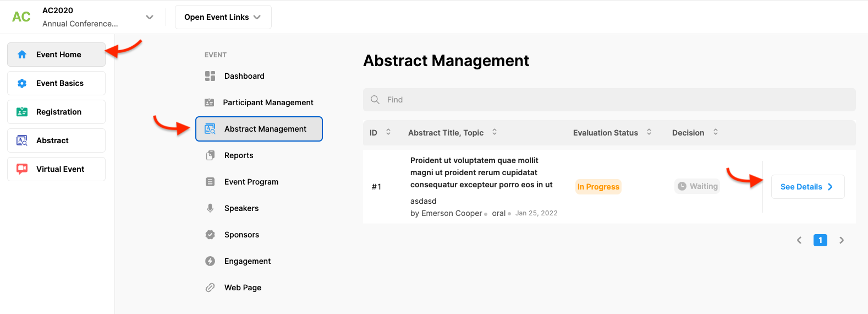Sort the table by ID column
The height and width of the screenshot is (314, 868).
pyautogui.click(x=388, y=132)
